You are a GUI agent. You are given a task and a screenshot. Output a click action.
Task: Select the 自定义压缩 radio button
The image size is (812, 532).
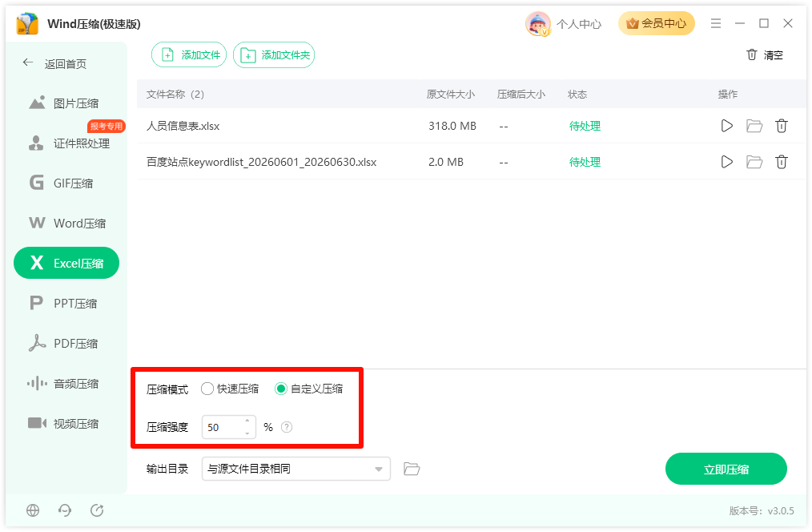281,389
